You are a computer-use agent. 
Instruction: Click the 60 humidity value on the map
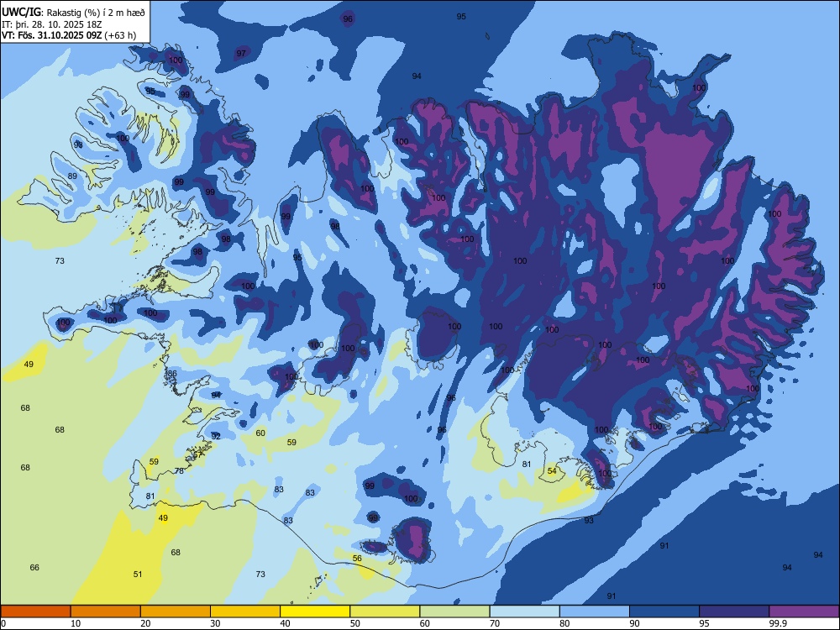260,433
